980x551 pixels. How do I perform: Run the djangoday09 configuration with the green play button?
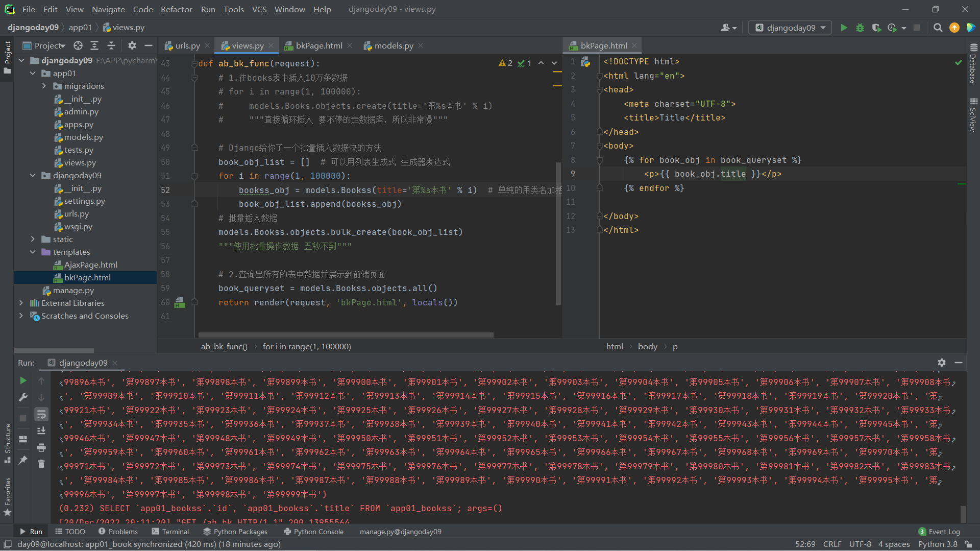coord(844,28)
